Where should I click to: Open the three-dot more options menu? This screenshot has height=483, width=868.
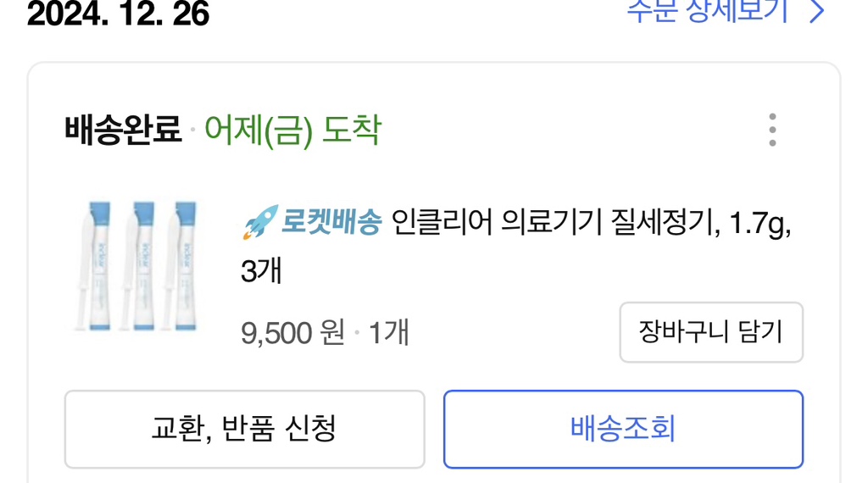point(772,130)
